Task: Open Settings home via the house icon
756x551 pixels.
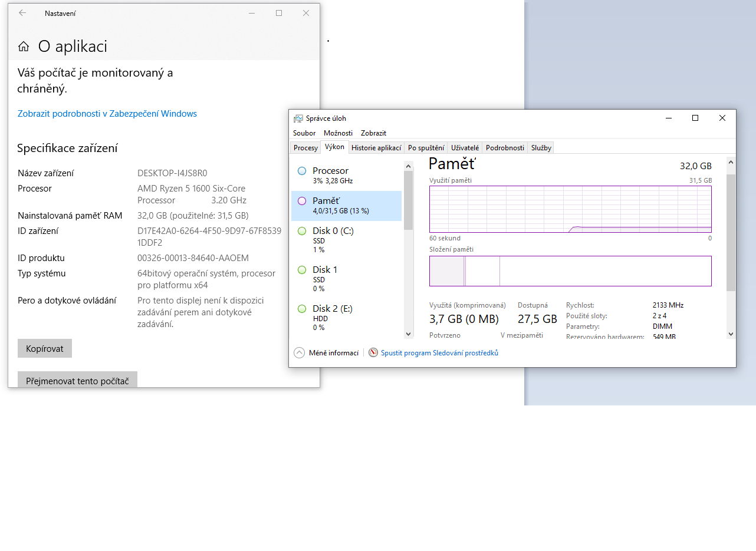Action: click(x=24, y=47)
